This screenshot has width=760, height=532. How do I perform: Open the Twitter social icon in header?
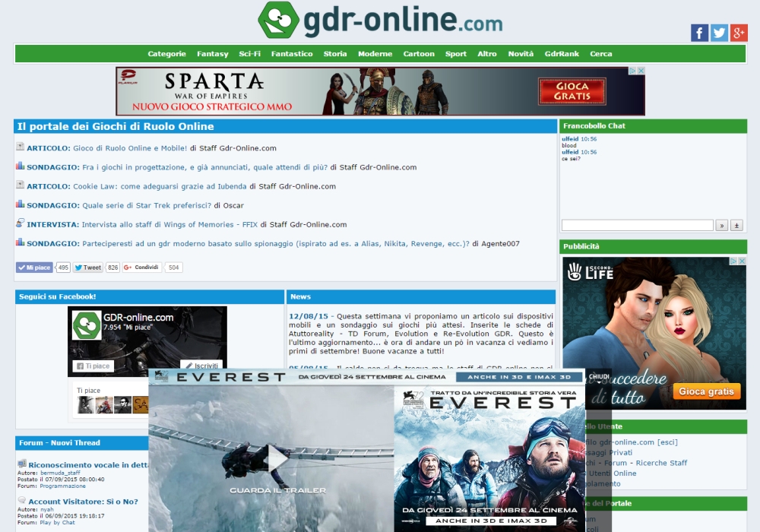[719, 33]
